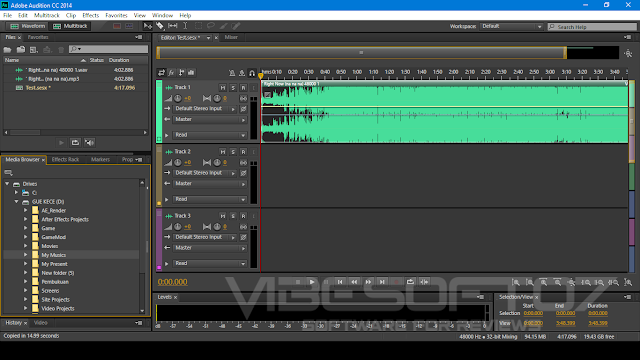Show the EQ track view icon

click(x=191, y=73)
